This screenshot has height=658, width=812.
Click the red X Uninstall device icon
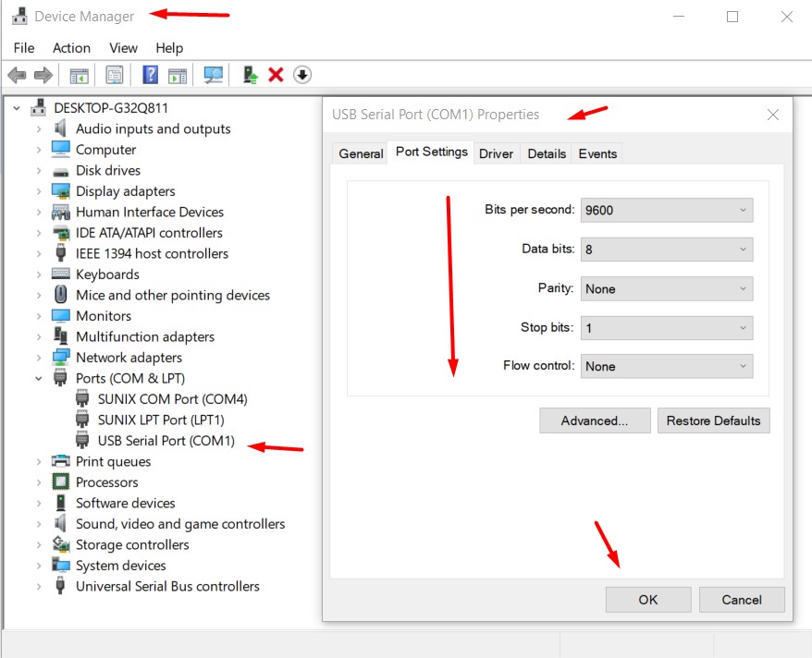pos(276,75)
